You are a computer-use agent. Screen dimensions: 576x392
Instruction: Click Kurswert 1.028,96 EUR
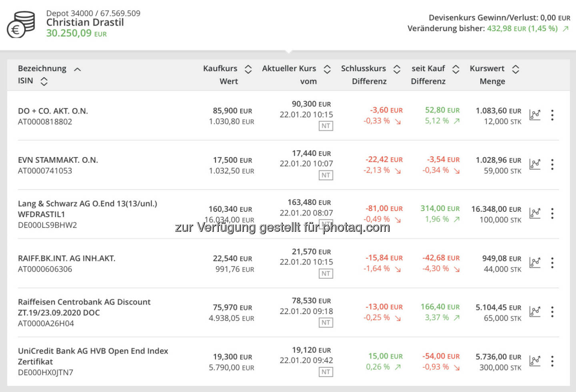coord(498,160)
